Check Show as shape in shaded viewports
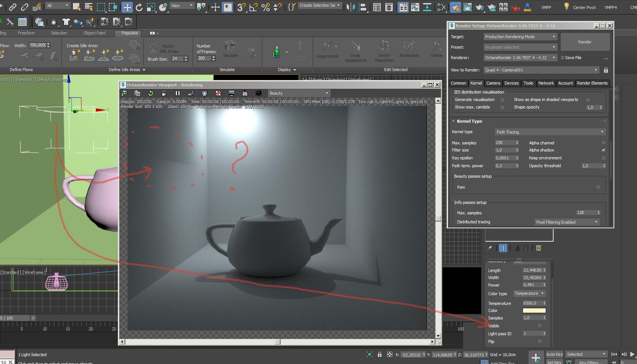This screenshot has width=637, height=364. tap(588, 100)
